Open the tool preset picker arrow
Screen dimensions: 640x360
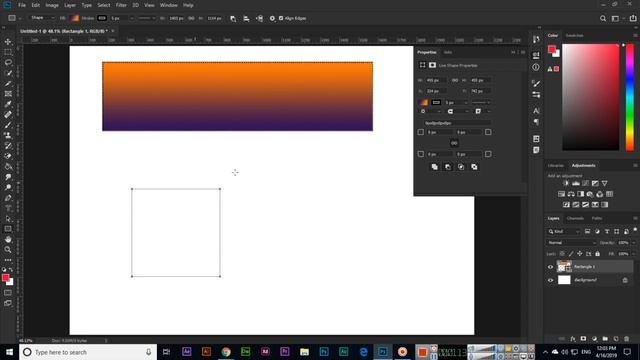coord(20,18)
